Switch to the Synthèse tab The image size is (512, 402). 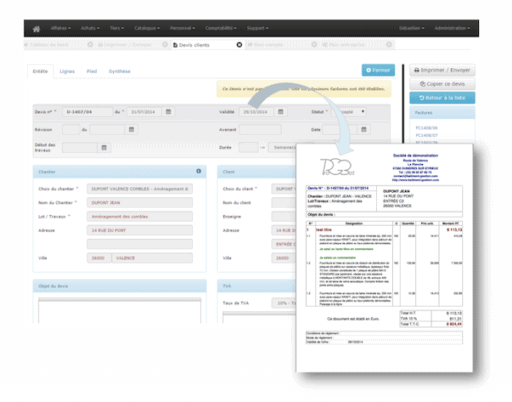[x=119, y=71]
